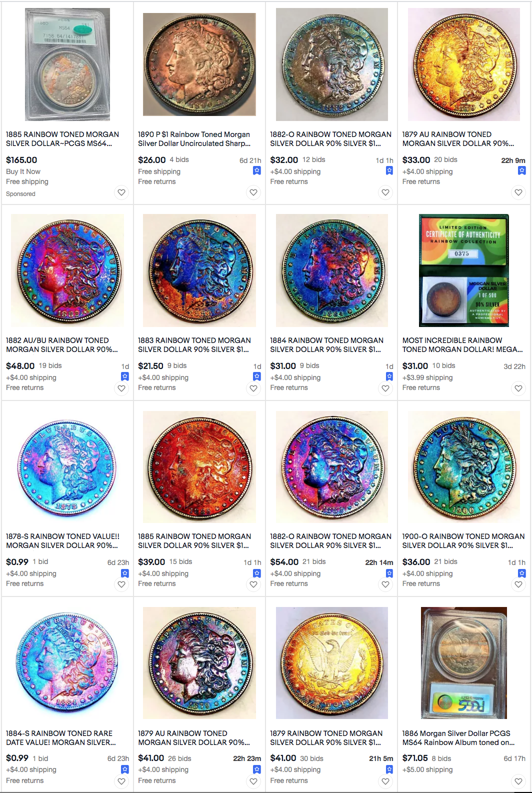This screenshot has width=532, height=793.
Task: Open 1886 Morgan Silver Dollar PCGS title
Action: pyautogui.click(x=458, y=738)
